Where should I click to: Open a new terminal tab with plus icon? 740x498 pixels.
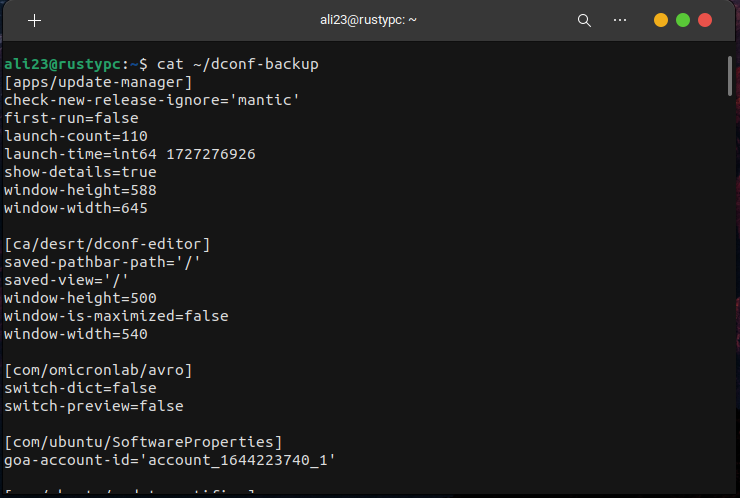tap(35, 20)
